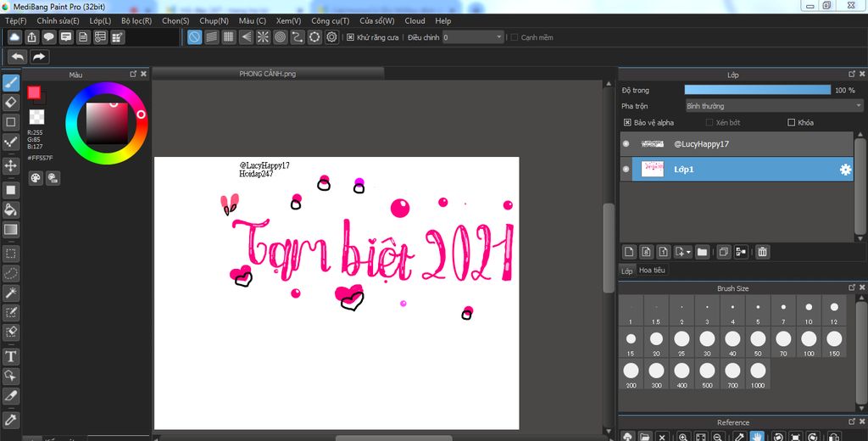The width and height of the screenshot is (868, 441).
Task: Adjust the Độ trong opacity slider
Action: click(757, 90)
